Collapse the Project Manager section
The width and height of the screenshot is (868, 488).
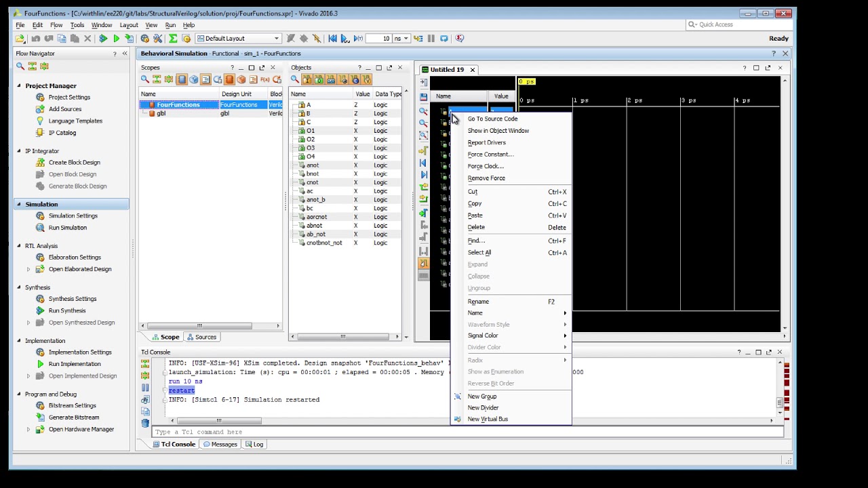19,86
